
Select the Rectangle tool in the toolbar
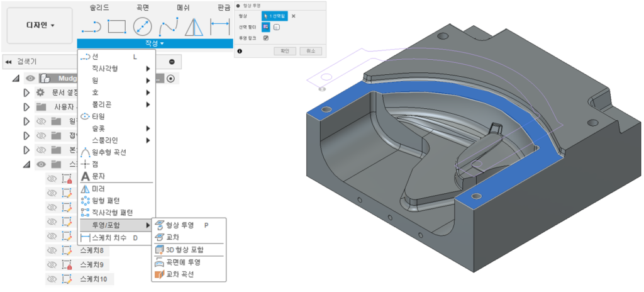click(116, 26)
